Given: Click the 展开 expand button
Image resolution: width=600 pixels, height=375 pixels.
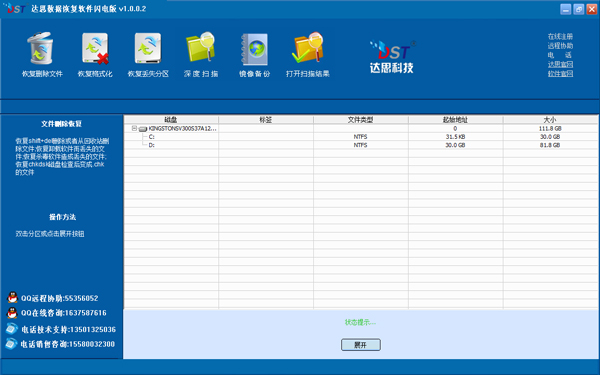Looking at the screenshot, I should [360, 345].
